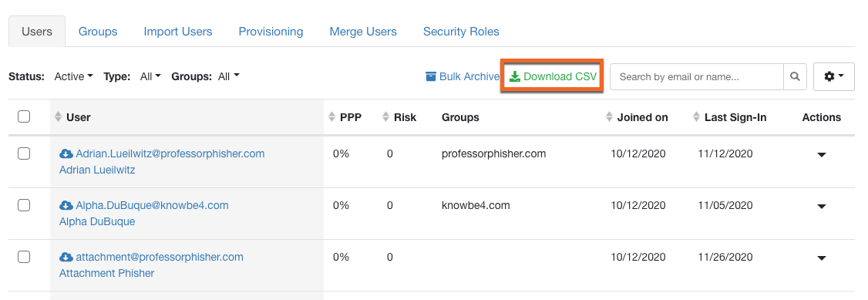This screenshot has height=300, width=868.
Task: Check the box for Adrian Lueilwitz
Action: click(24, 153)
